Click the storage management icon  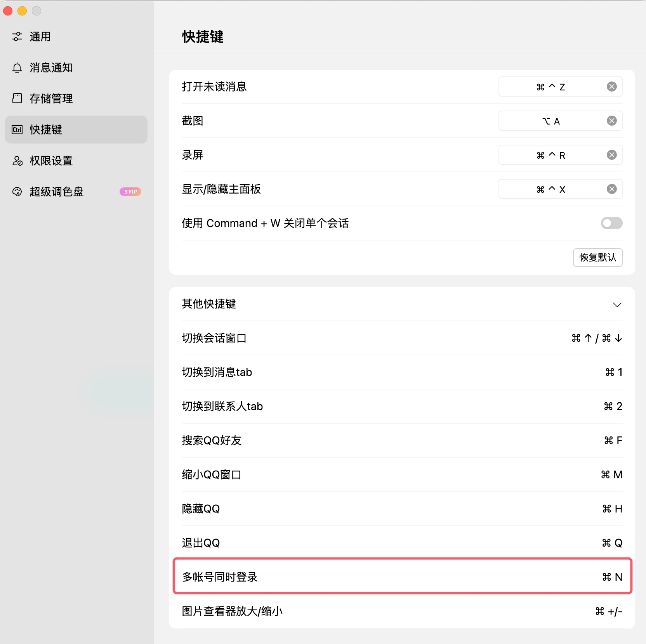coord(17,99)
